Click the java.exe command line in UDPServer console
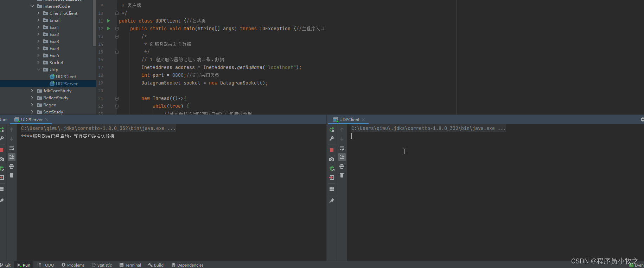Image resolution: width=644 pixels, height=268 pixels. click(98, 128)
